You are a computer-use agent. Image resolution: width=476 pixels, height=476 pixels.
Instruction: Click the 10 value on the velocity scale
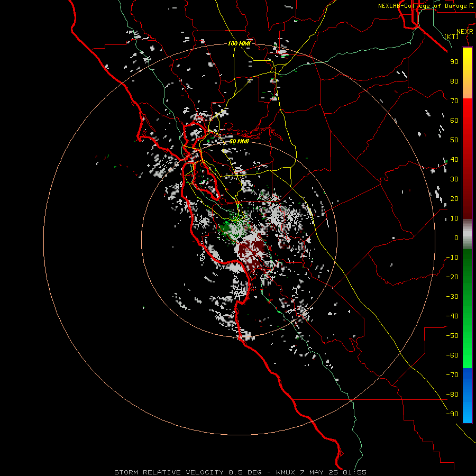pos(454,218)
